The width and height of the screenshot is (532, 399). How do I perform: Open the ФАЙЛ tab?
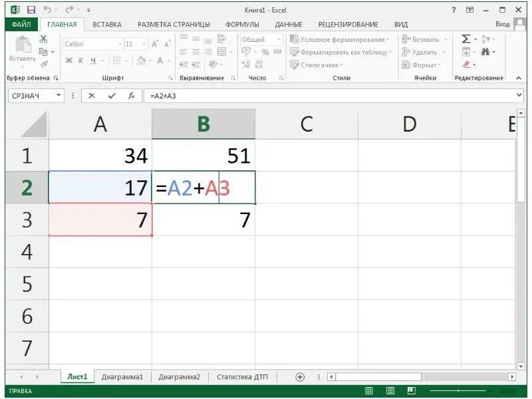pos(21,25)
